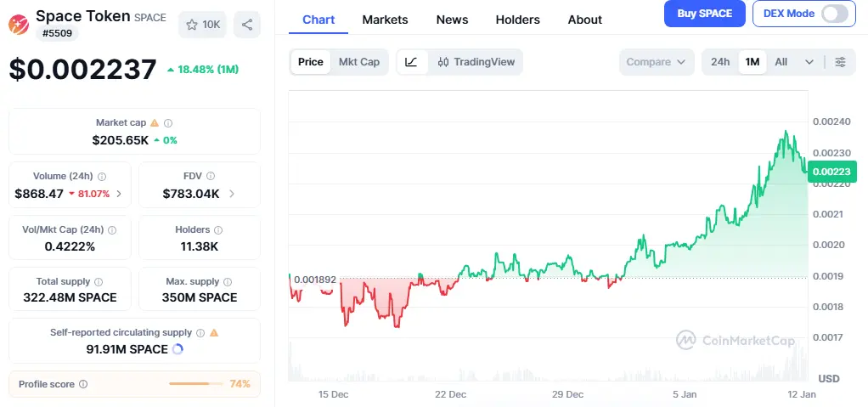This screenshot has height=407, width=868.
Task: Select the Mkt Cap chart option
Action: click(359, 62)
